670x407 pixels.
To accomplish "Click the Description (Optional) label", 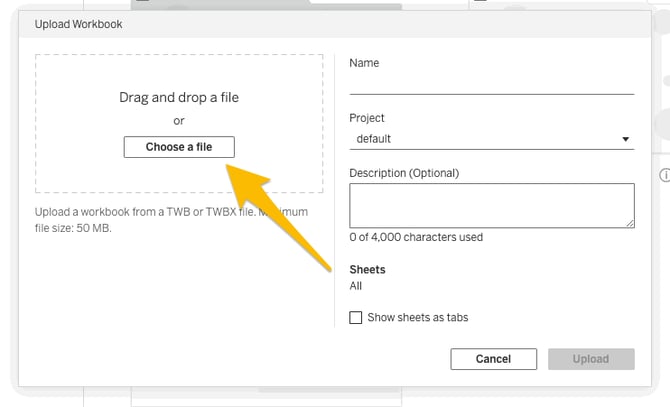I will pyautogui.click(x=404, y=173).
